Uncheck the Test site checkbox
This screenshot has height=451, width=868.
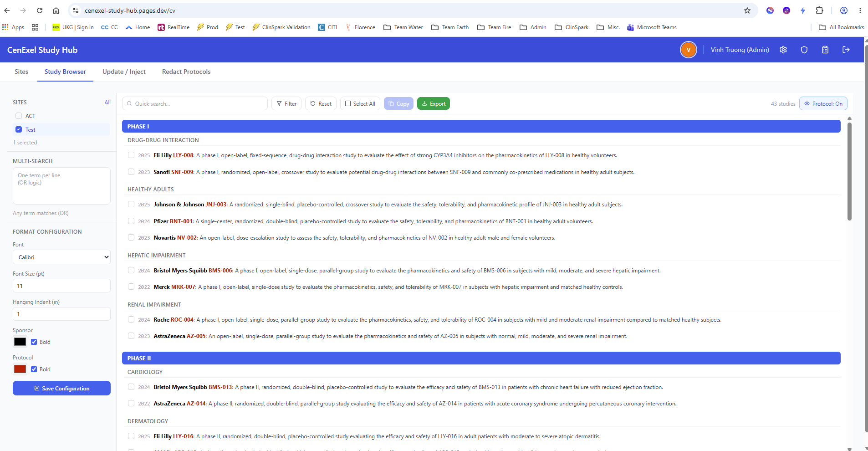pos(19,129)
